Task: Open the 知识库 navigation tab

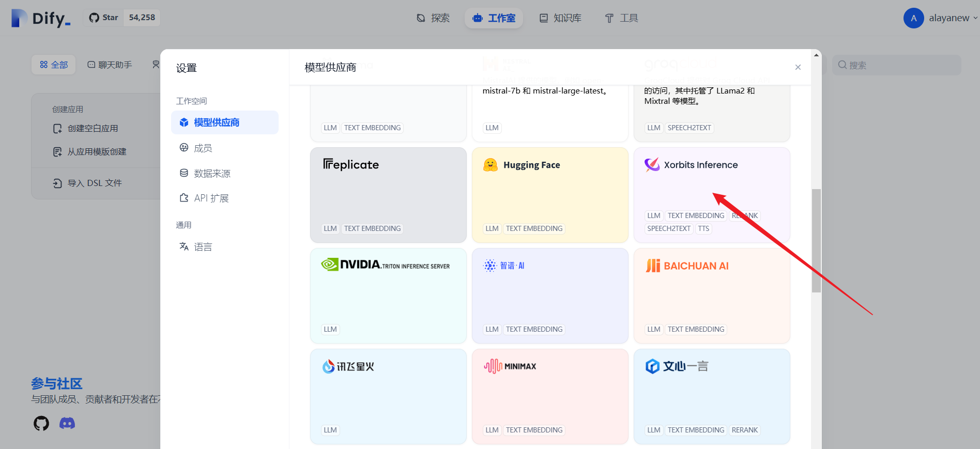Action: [560, 18]
